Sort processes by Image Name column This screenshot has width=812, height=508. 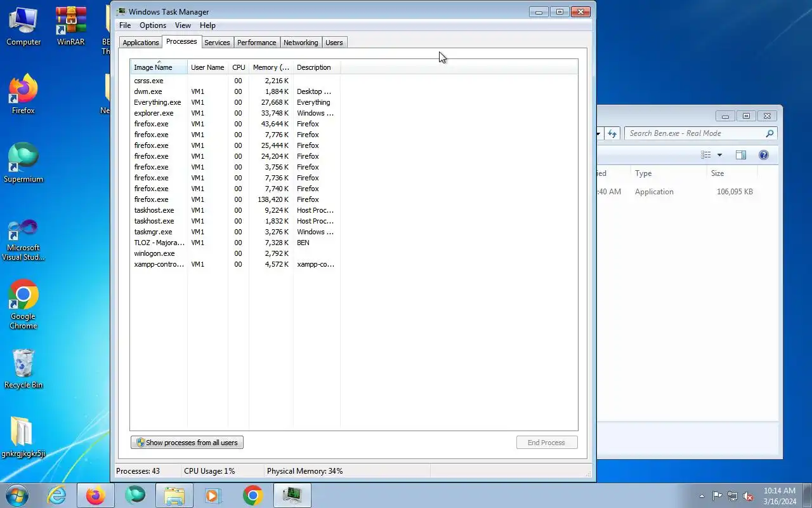159,67
